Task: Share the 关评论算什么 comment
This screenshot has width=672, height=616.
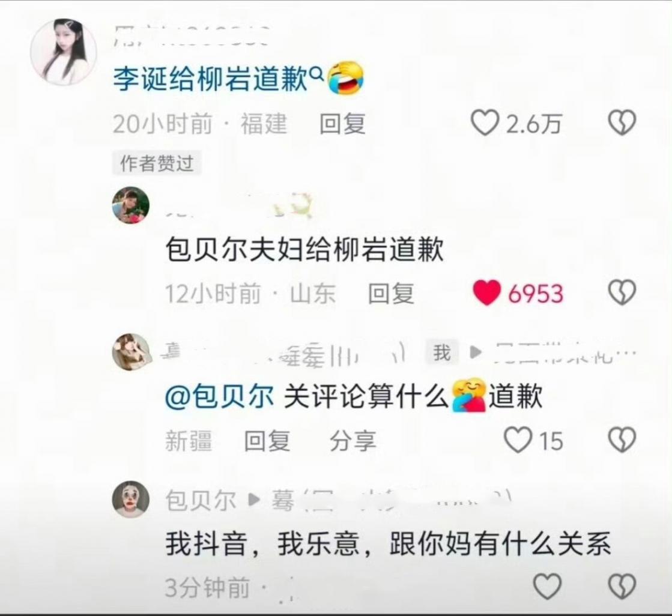Action: coord(353,441)
